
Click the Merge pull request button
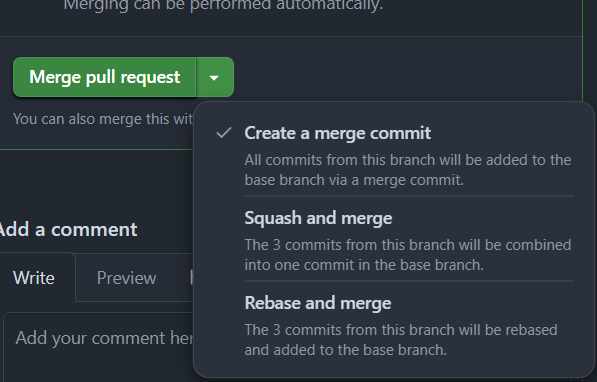tap(105, 77)
